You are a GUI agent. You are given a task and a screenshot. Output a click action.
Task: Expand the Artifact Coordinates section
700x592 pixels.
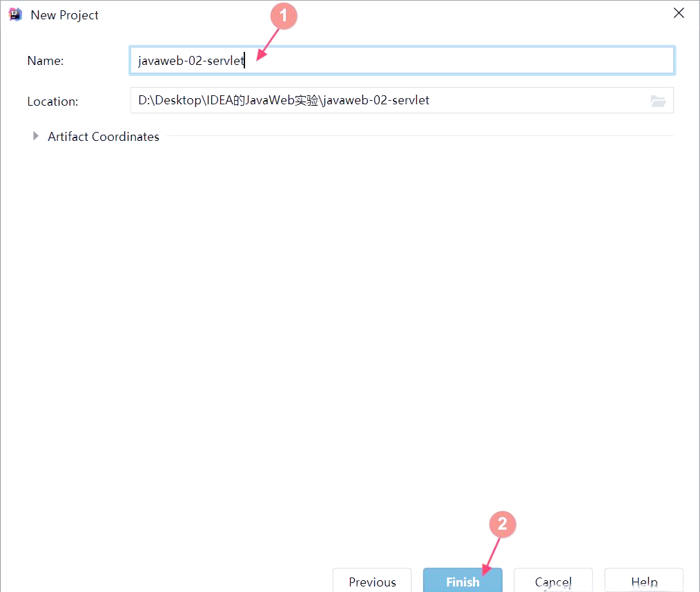coord(36,136)
